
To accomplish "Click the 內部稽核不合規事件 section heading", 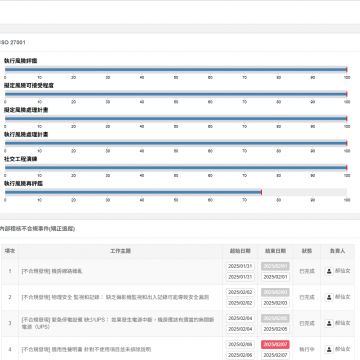I will 37,229.
